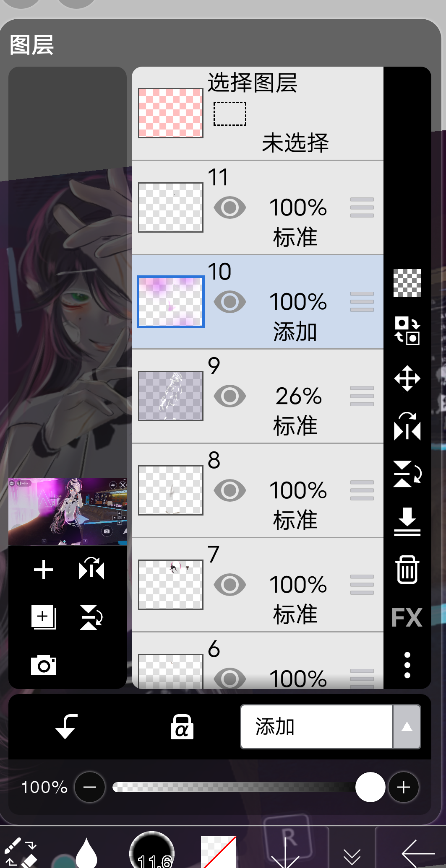This screenshot has height=868, width=446.
Task: Open the 添加 blend mode dropdown
Action: coord(316,727)
